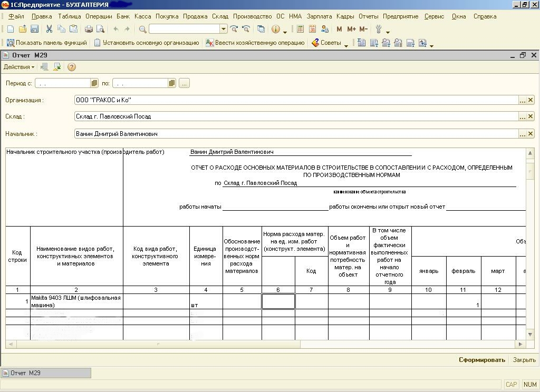Image resolution: width=540 pixels, height=392 pixels.
Task: Click the Закрыть button
Action: coord(524,360)
